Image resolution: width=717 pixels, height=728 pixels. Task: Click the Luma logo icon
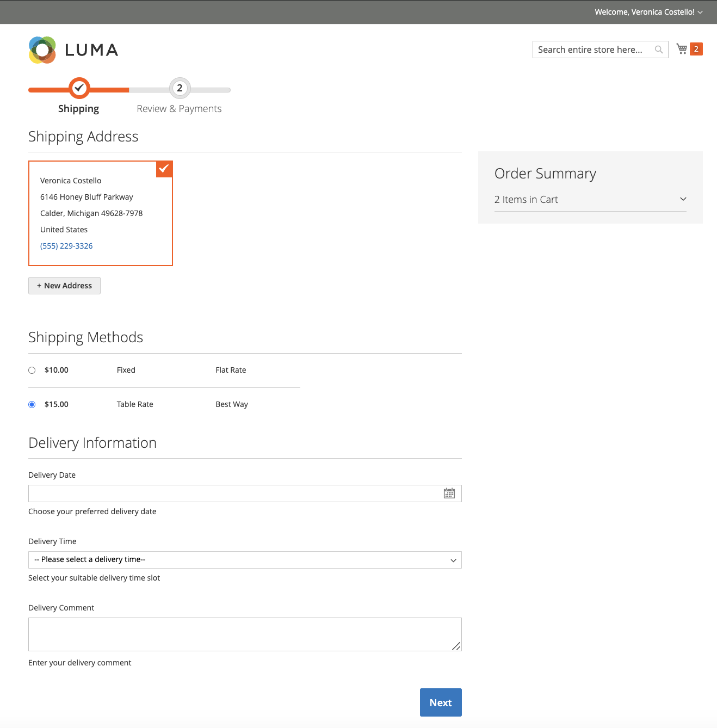(42, 50)
